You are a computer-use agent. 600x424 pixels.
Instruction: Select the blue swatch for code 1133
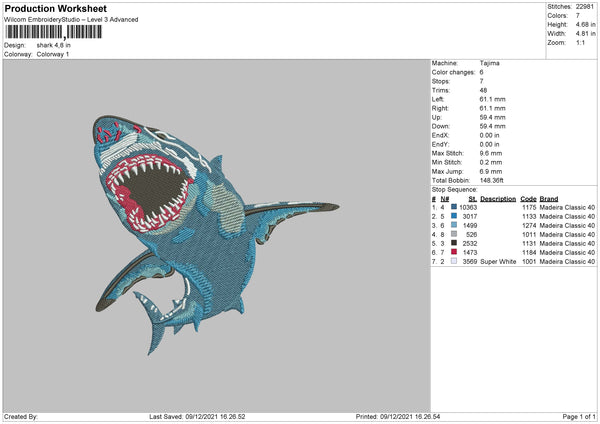[x=454, y=216]
